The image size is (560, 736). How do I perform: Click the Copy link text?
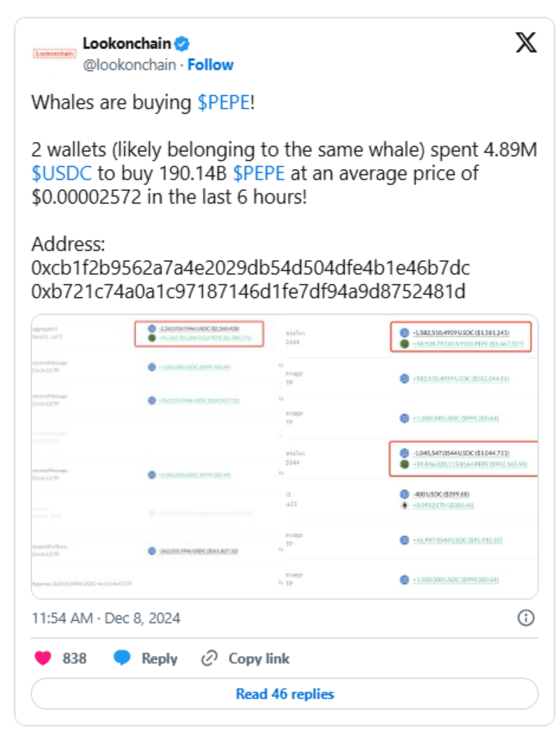259,658
